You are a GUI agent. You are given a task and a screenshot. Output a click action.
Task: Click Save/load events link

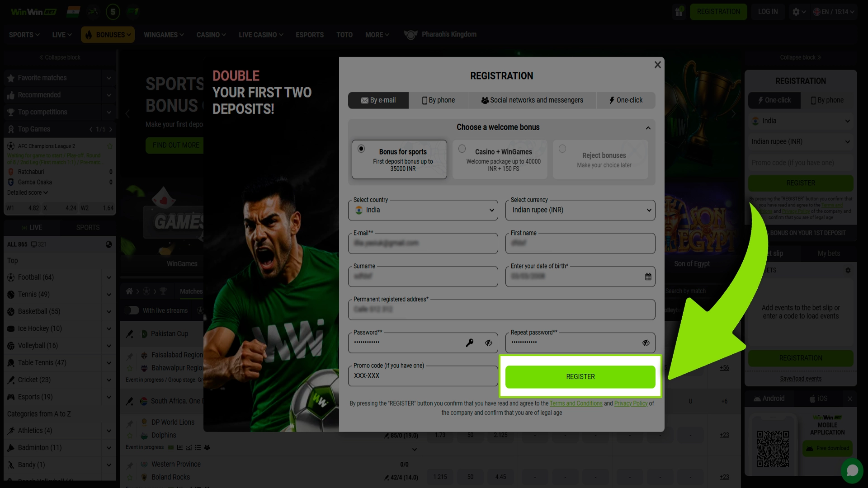[x=801, y=379]
